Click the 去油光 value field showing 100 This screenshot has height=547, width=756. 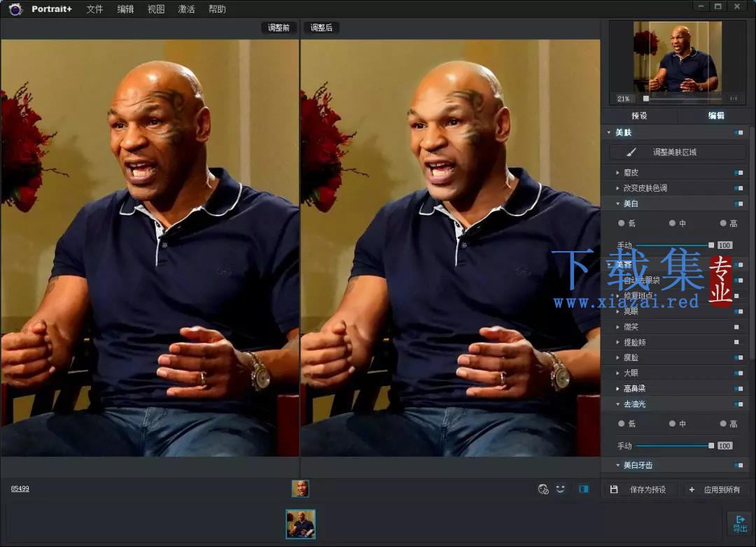pyautogui.click(x=724, y=446)
